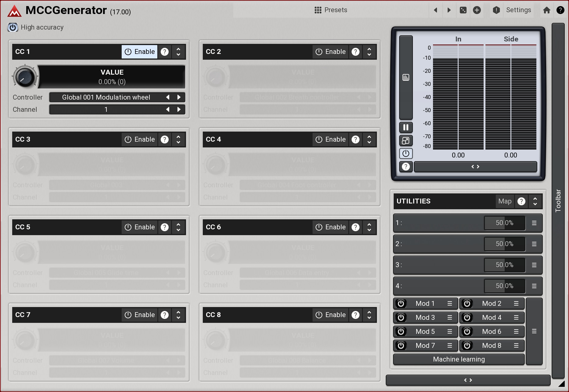
Task: Expand the CC 2 panel up-down arrows
Action: 369,52
